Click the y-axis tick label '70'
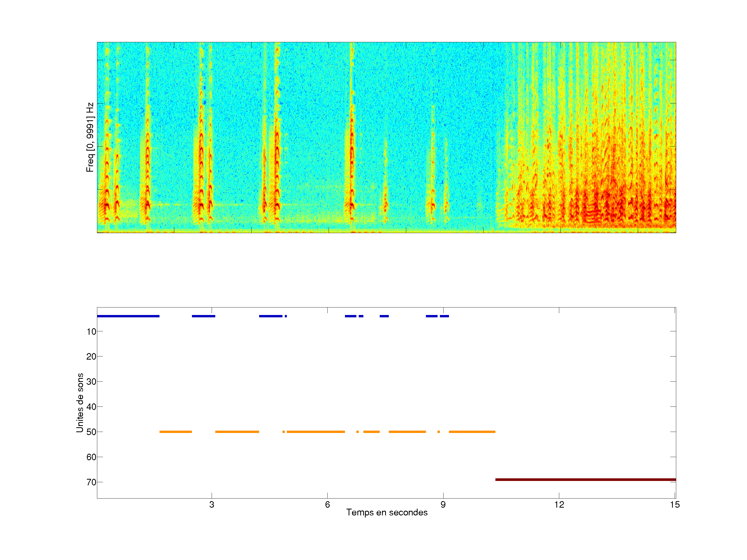Image resolution: width=747 pixels, height=560 pixels. 91,482
